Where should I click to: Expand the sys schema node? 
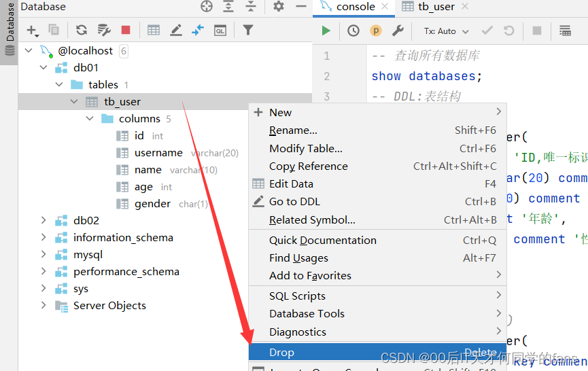point(44,288)
